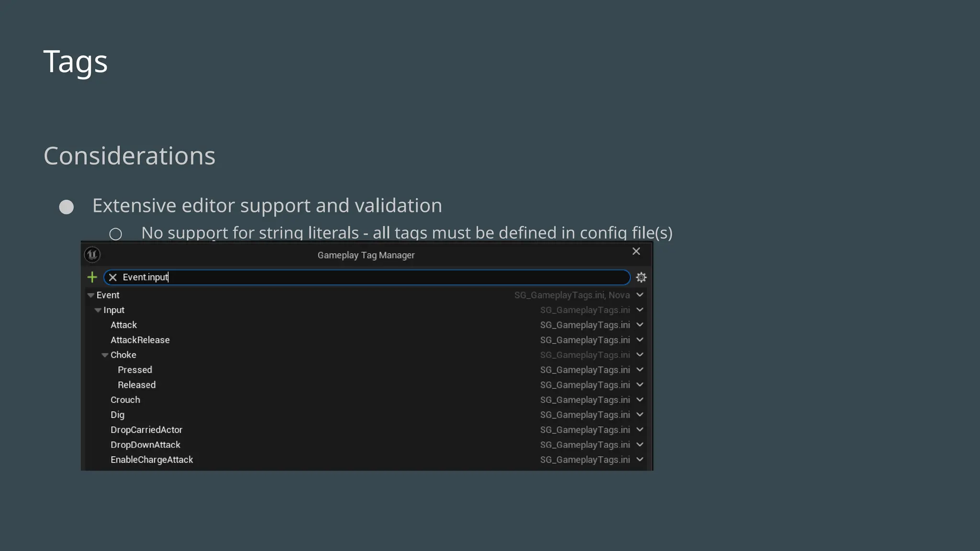The width and height of the screenshot is (980, 551).
Task: Open the chevron dropdown on the DropCarriedActor row
Action: click(x=640, y=430)
